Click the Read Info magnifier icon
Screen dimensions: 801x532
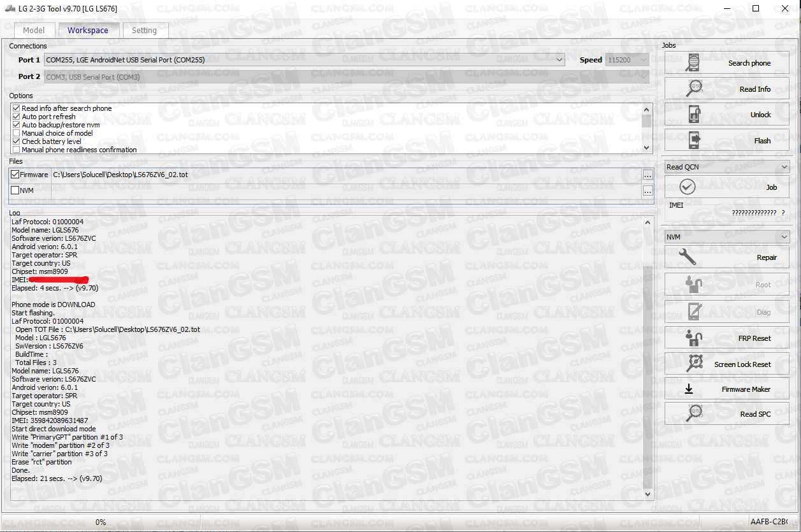pyautogui.click(x=694, y=89)
